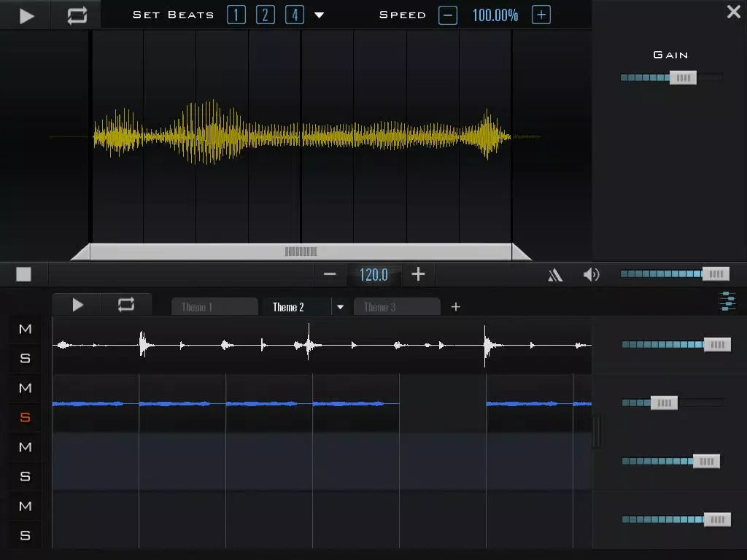This screenshot has width=747, height=560.
Task: Switch to the Theme 1 tab
Action: (214, 307)
